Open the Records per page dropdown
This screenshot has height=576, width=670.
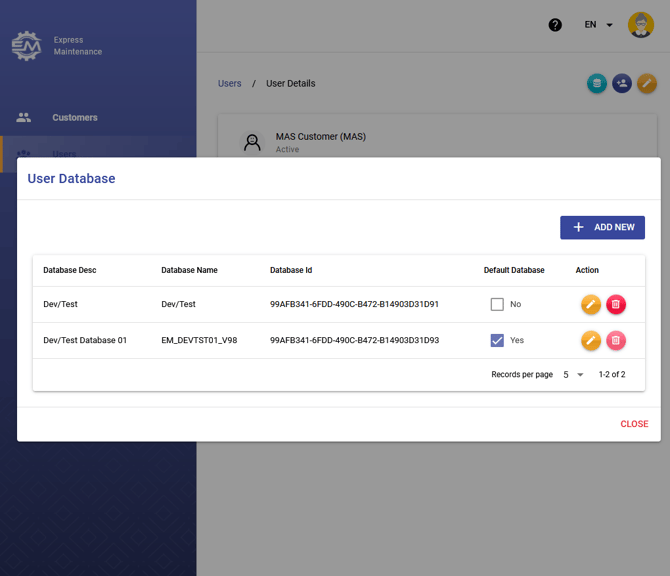point(572,375)
